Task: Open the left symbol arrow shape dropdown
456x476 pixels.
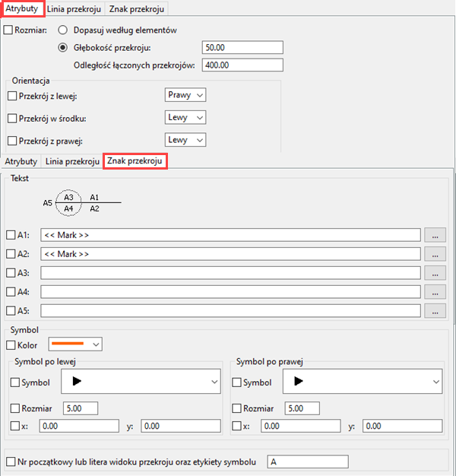Action: pos(142,382)
